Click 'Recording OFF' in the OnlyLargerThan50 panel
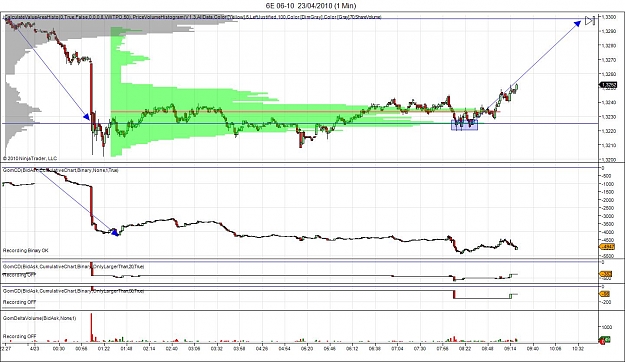Image resolution: width=625 pixels, height=362 pixels. point(19,302)
